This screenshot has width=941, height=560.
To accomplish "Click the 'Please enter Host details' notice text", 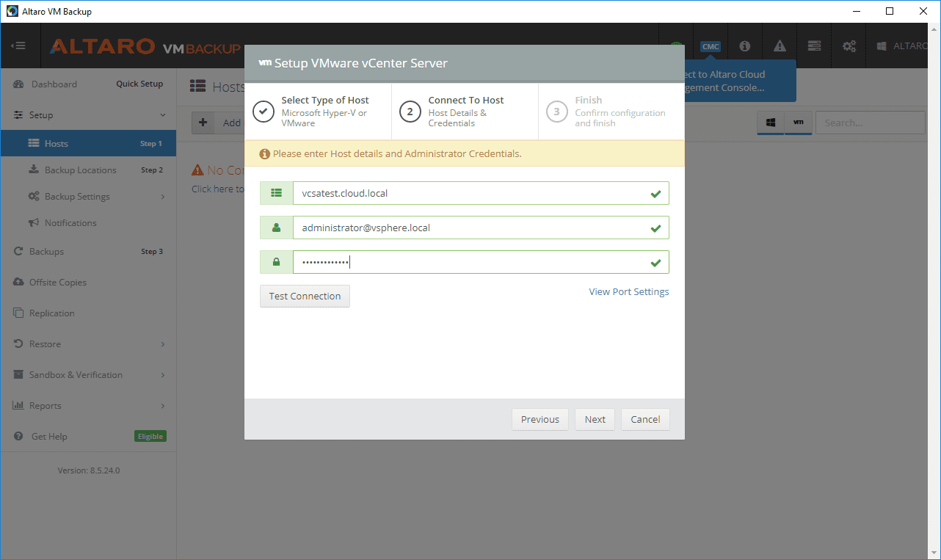I will click(397, 154).
